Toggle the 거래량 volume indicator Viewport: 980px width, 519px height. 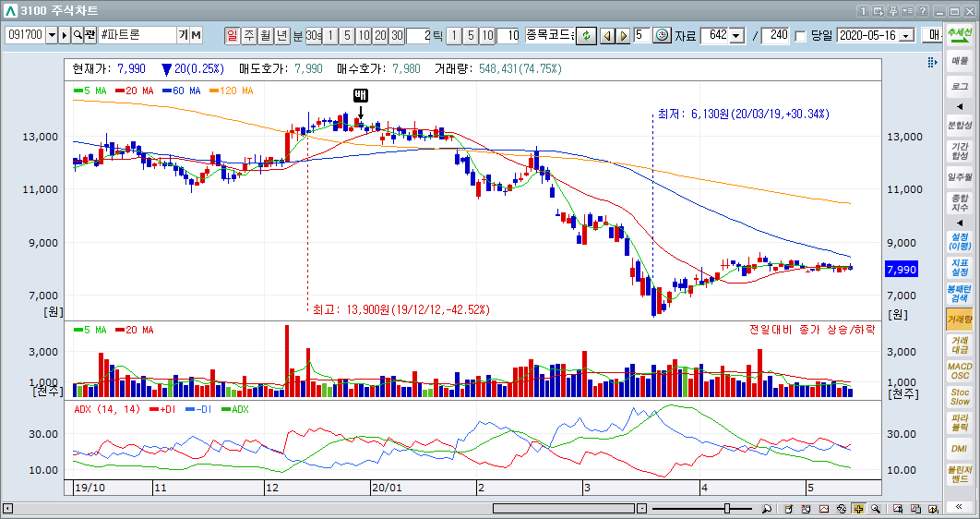960,319
